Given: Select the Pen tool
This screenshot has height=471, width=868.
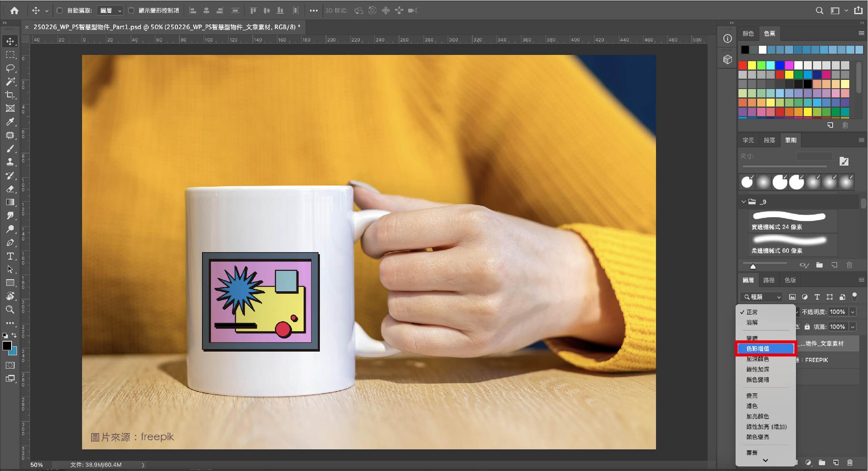Looking at the screenshot, I should (x=10, y=243).
